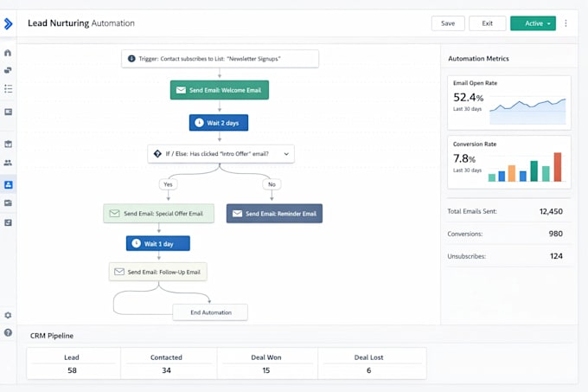Open the Send Email: Welcome Email step
This screenshot has width=588, height=392.
coord(220,90)
